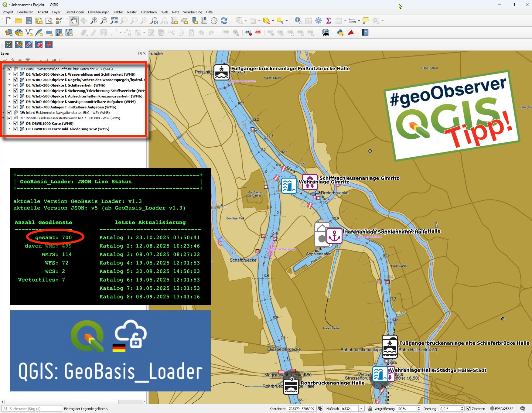This screenshot has width=532, height=413.
Task: Expand Inland Elektronische Navigationskarten group
Action: coord(3,113)
